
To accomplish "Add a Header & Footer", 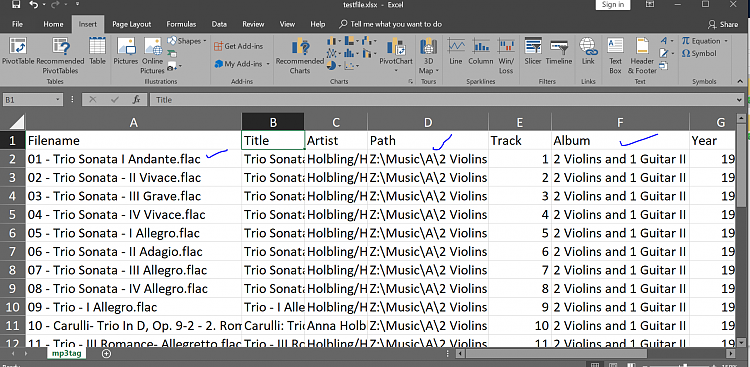I will click(642, 55).
